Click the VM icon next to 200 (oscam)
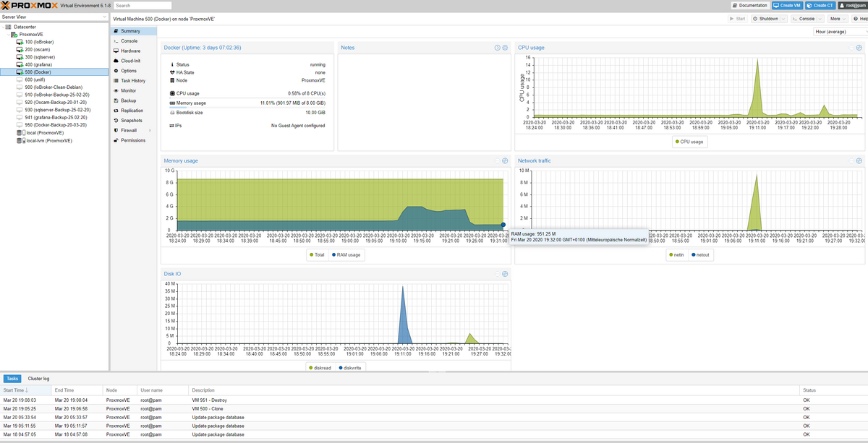 pos(20,49)
